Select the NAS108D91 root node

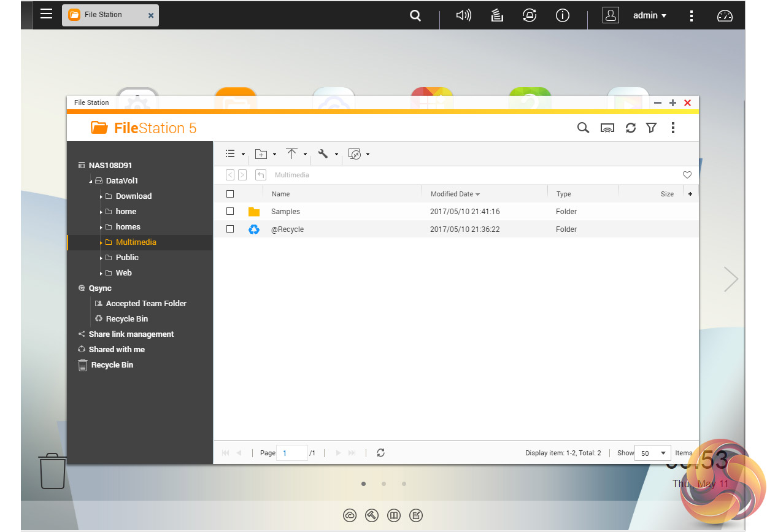110,166
